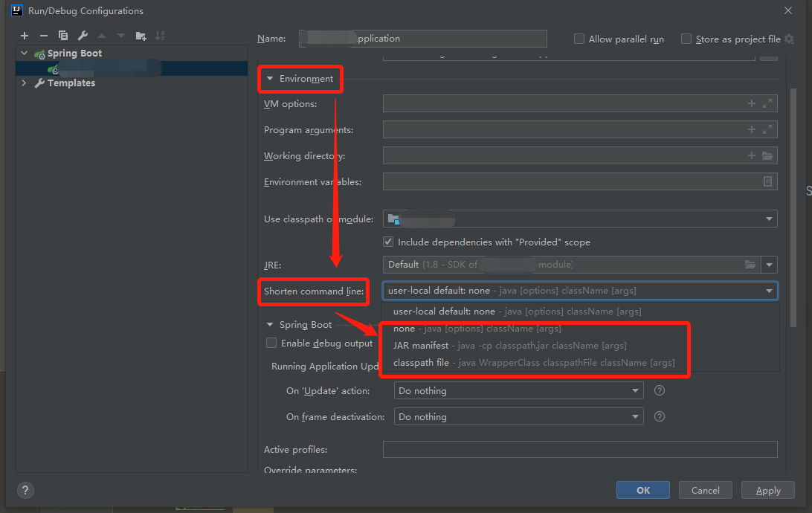Viewport: 812px width, 513px height.
Task: Toggle Enable debug output
Action: pos(271,343)
